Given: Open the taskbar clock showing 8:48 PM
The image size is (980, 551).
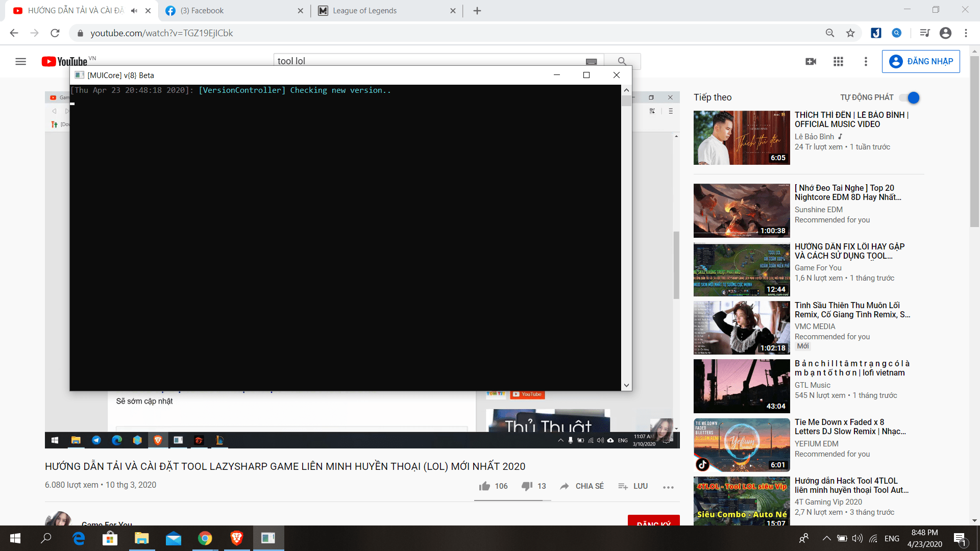Looking at the screenshot, I should point(925,538).
